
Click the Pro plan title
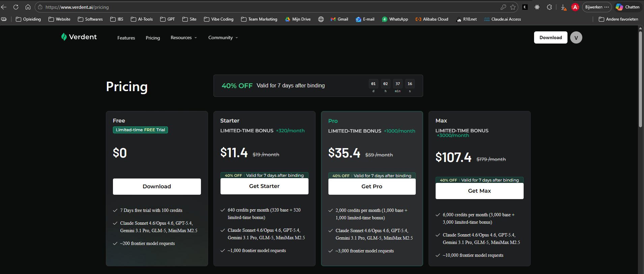tap(333, 121)
